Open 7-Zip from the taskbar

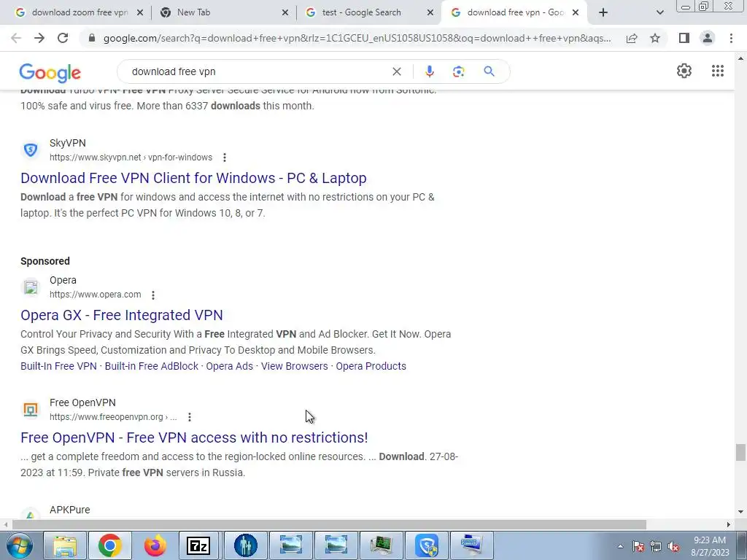point(198,545)
